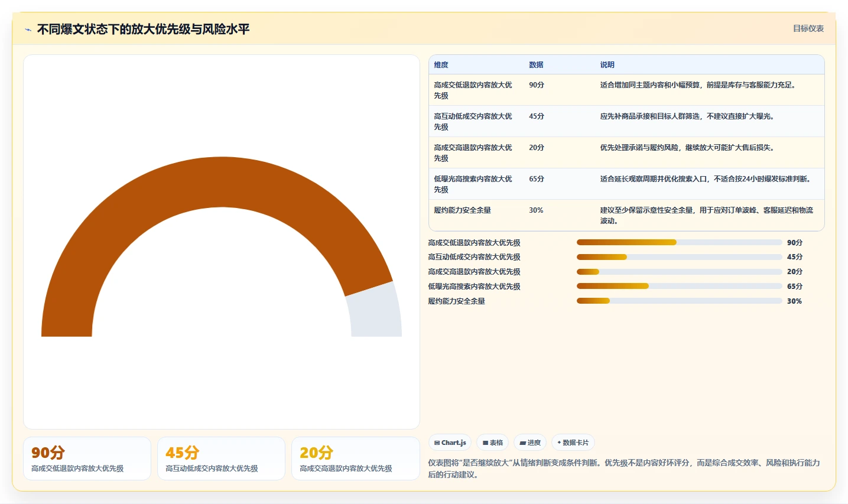848x504 pixels.
Task: Click progress label 低曝光高搜索内容放大优先级
Action: (474, 287)
